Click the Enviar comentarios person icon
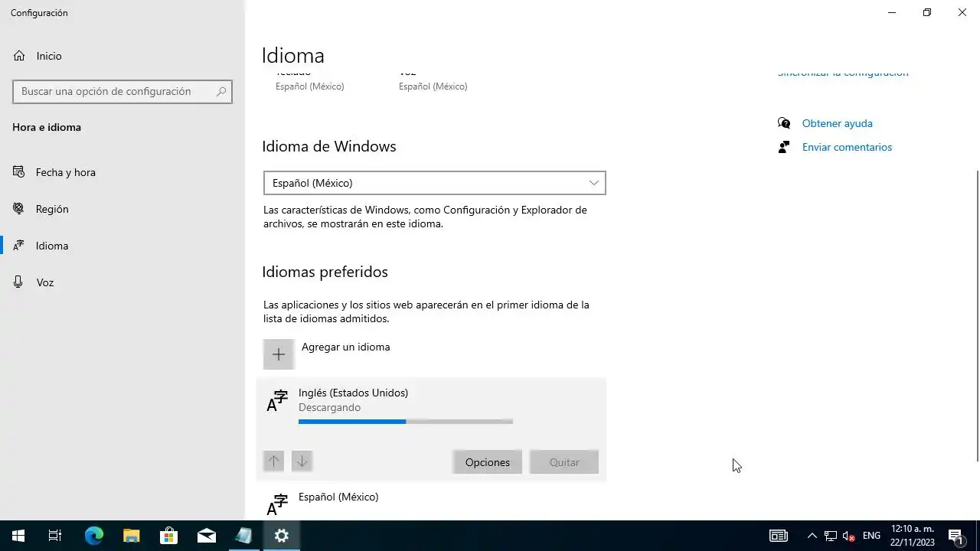980x551 pixels. click(784, 147)
